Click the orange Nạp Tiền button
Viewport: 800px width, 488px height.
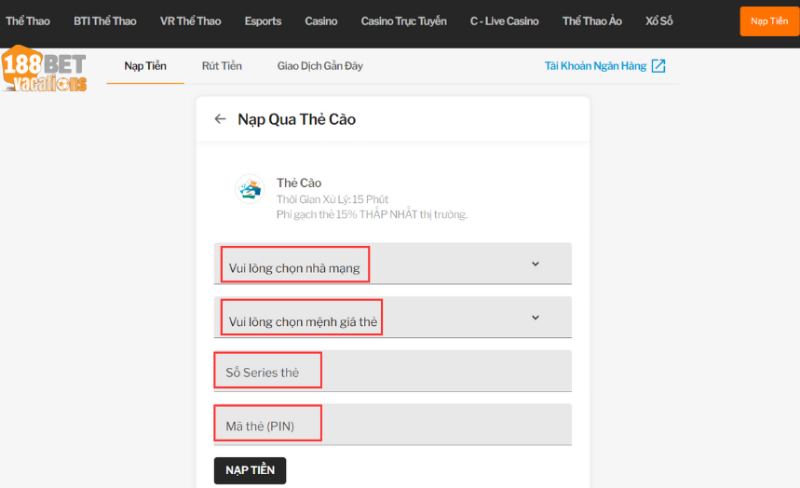point(769,21)
